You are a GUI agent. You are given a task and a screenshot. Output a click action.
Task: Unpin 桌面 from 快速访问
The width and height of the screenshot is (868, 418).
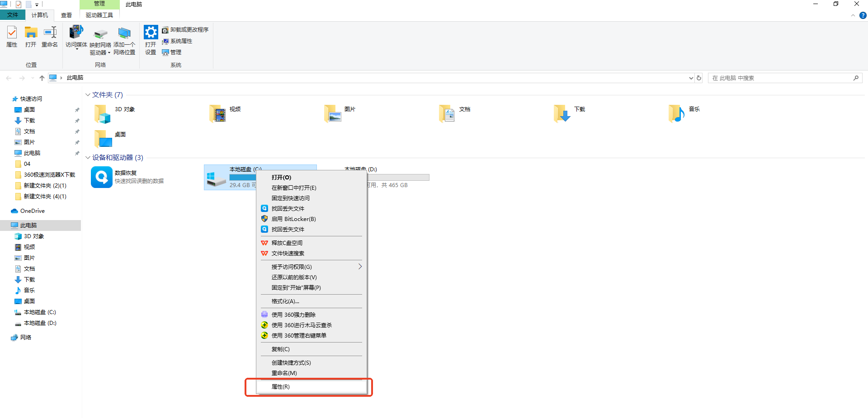click(x=77, y=109)
